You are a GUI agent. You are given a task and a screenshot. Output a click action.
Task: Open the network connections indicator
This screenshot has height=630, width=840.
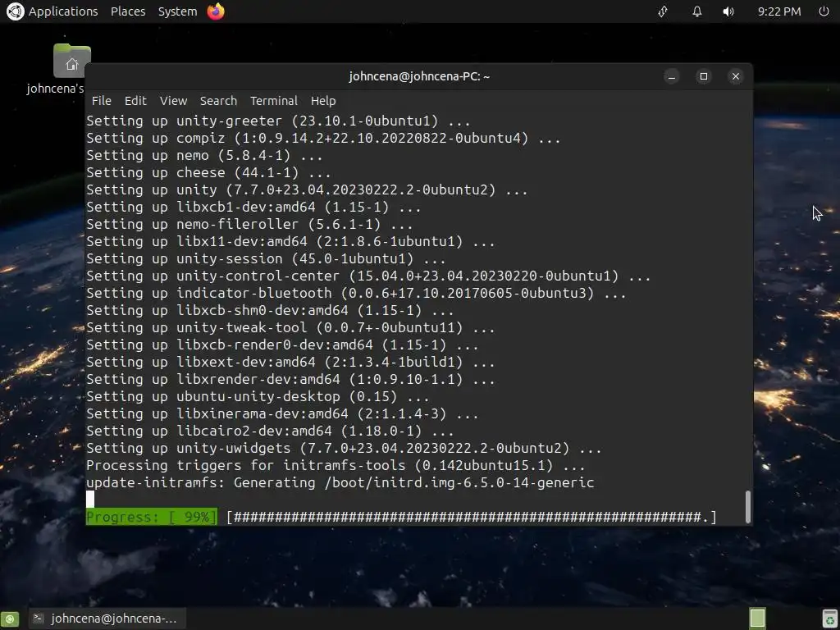tap(663, 11)
